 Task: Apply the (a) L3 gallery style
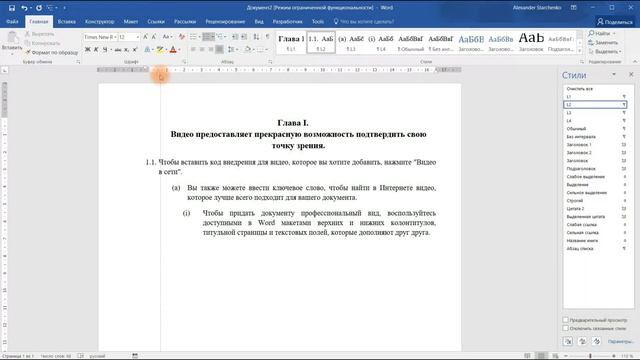point(351,42)
